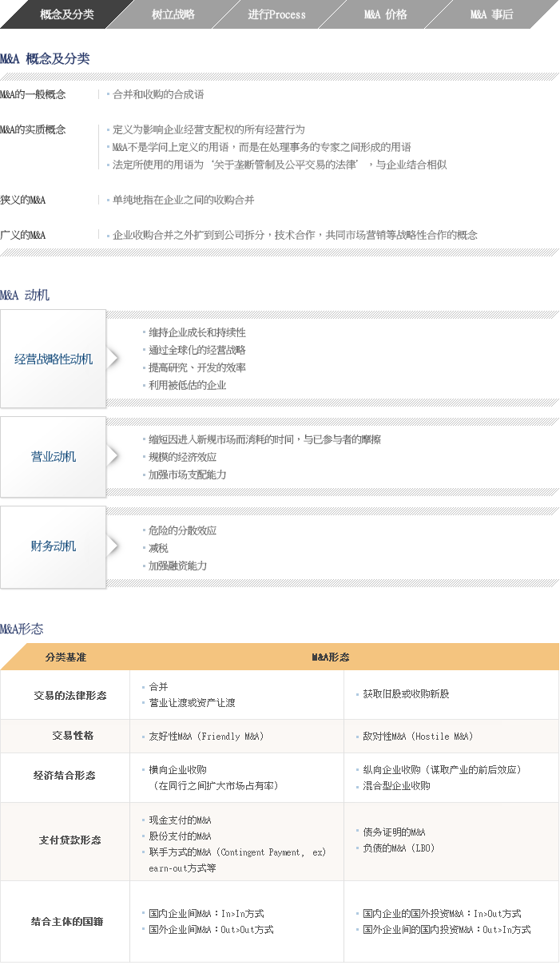Open the M&A 事后 tab
Image resolution: width=560 pixels, height=965 pixels.
click(x=491, y=14)
